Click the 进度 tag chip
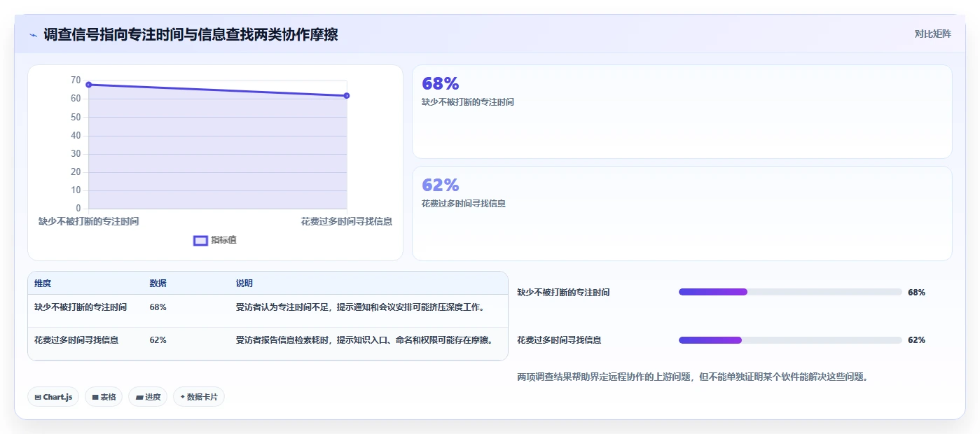Image resolution: width=980 pixels, height=434 pixels. [148, 397]
